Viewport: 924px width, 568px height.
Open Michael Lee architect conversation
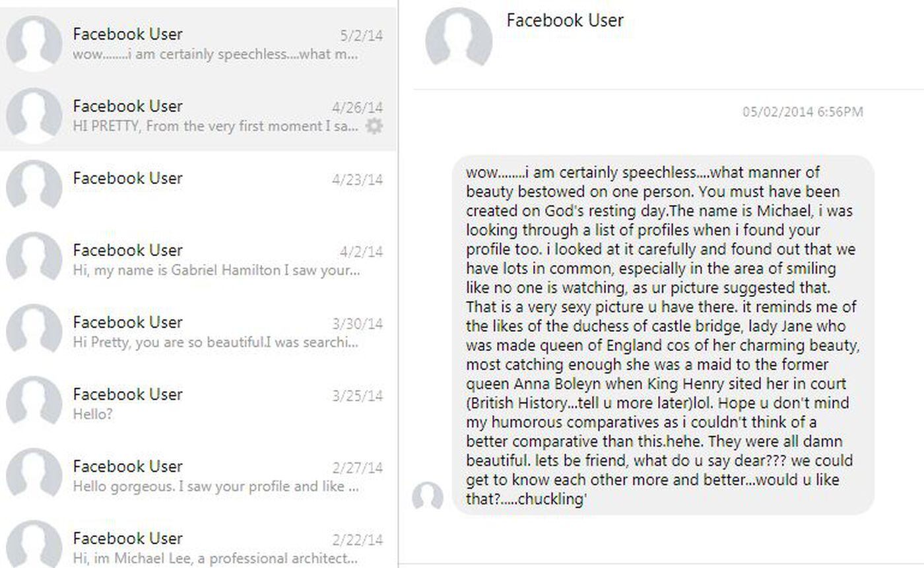[215, 558]
